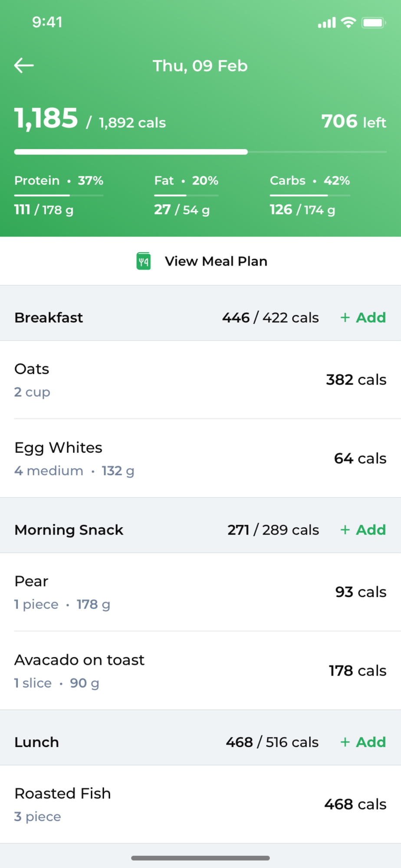Tap the back arrow icon
401x868 pixels.
(24, 66)
